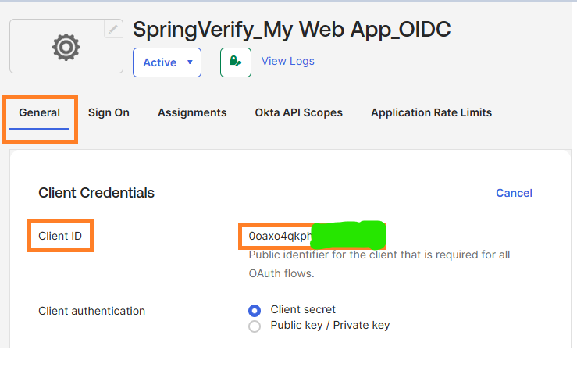Click the green key icon button
The width and height of the screenshot is (577, 392).
click(x=235, y=62)
